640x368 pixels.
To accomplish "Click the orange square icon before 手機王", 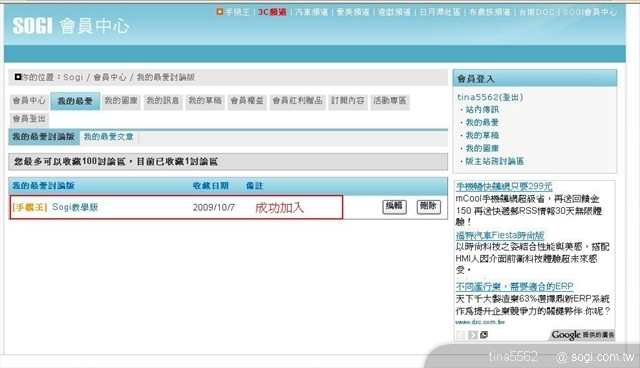I will (x=220, y=12).
